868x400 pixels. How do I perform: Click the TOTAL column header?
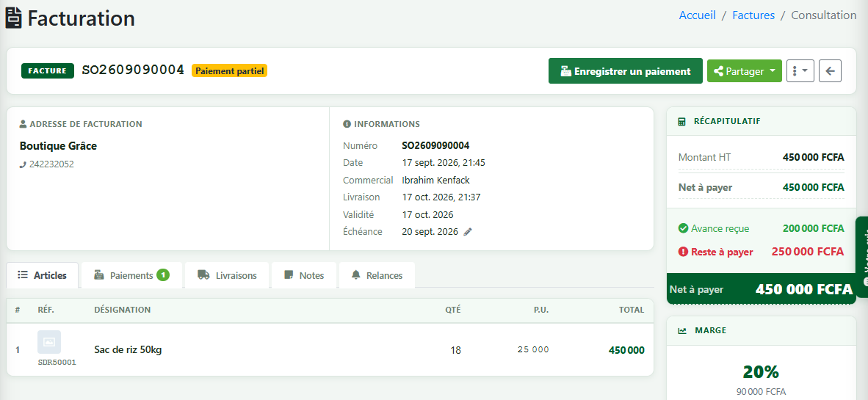(632, 310)
